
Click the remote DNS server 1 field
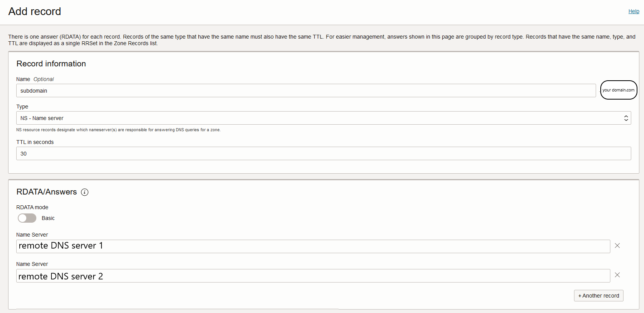point(313,246)
